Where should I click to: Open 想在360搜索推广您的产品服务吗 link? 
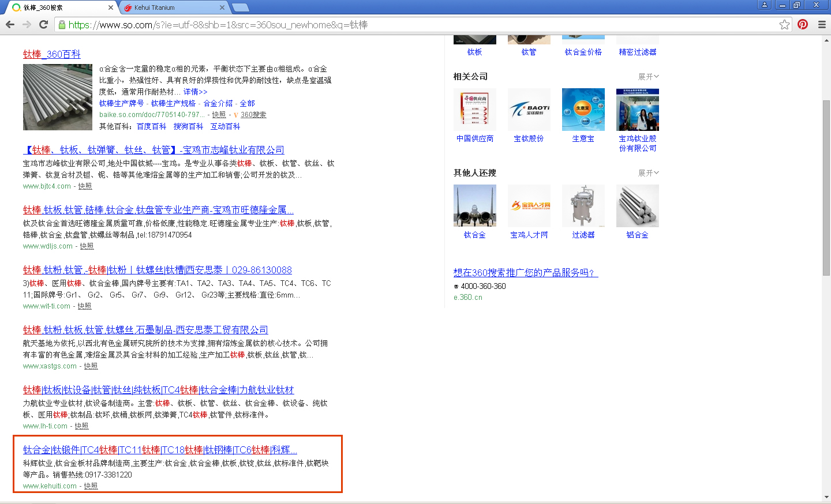tap(526, 272)
